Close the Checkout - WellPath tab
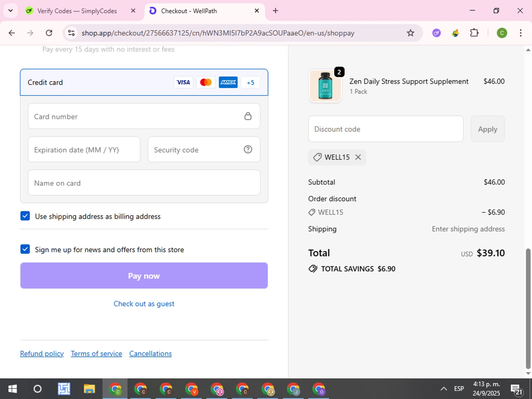Viewport: 532px width, 399px height. (257, 11)
